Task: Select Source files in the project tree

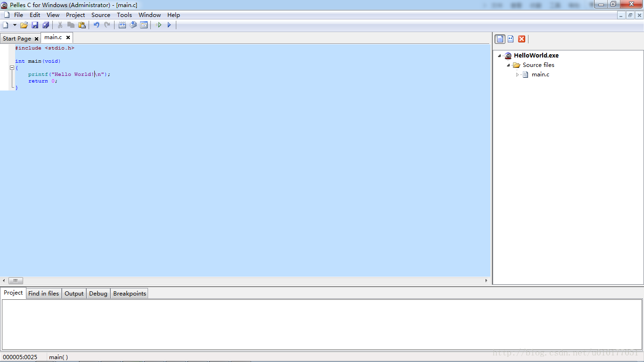Action: tap(538, 65)
